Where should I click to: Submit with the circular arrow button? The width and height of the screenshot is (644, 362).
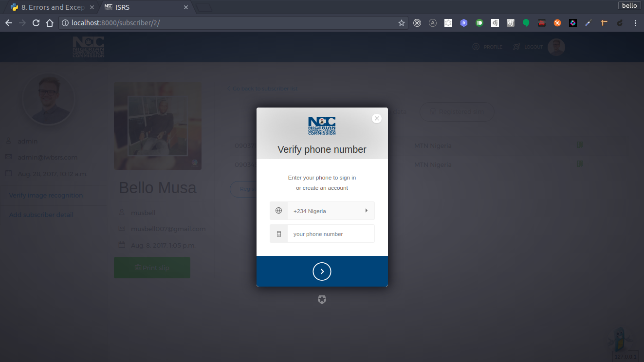[322, 271]
